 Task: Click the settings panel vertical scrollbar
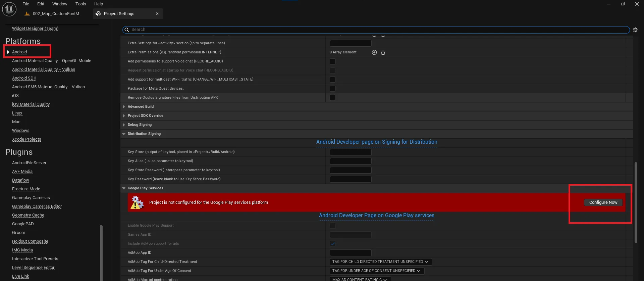[x=636, y=202]
